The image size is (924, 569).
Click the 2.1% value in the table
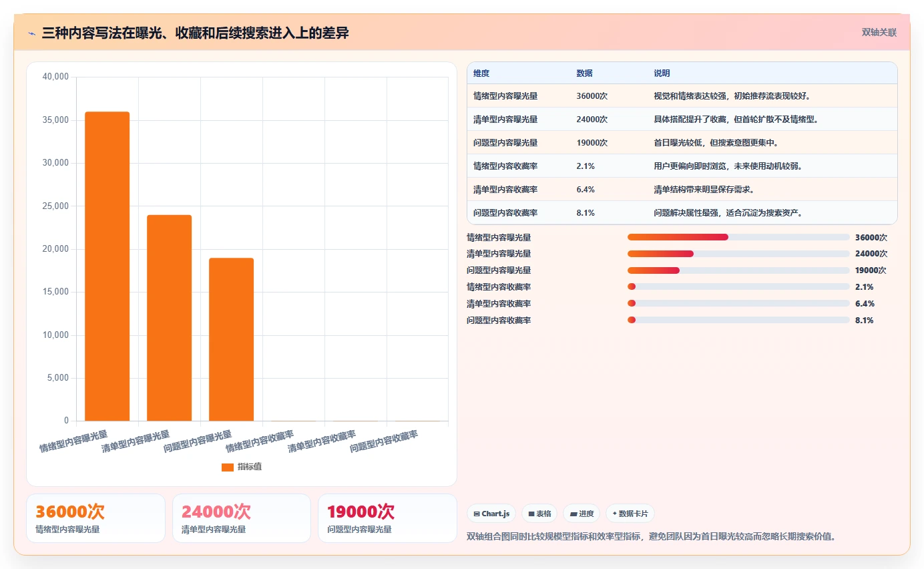[586, 166]
